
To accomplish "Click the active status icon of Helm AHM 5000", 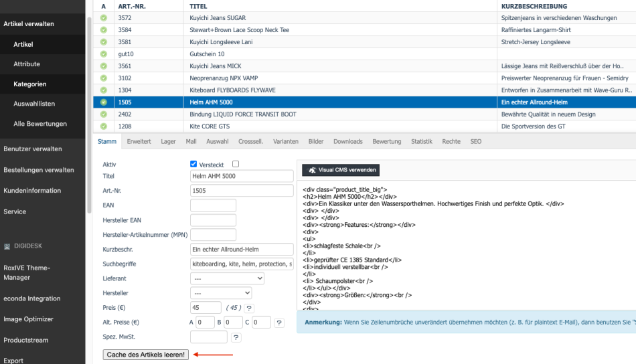I will point(104,102).
